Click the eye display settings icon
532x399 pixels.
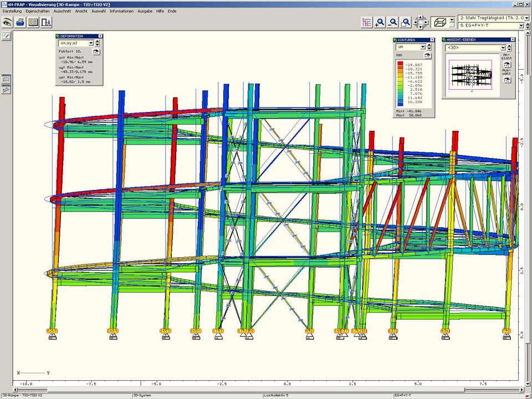point(7,22)
